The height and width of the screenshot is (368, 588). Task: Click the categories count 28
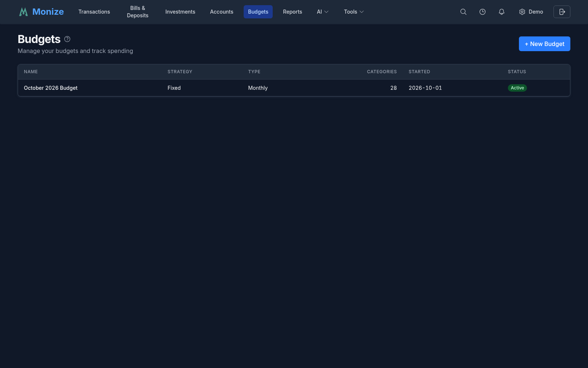tap(394, 88)
